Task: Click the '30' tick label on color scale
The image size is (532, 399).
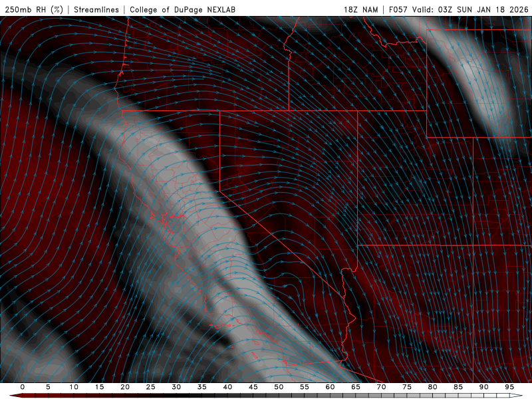Action: click(176, 387)
